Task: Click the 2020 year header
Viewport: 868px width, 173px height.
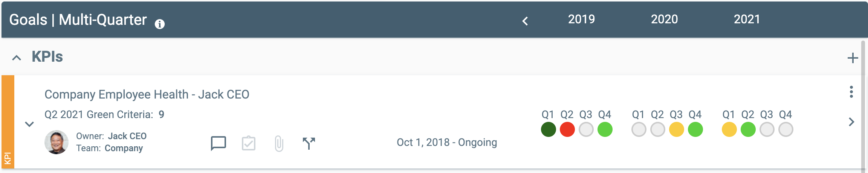Action: 664,19
